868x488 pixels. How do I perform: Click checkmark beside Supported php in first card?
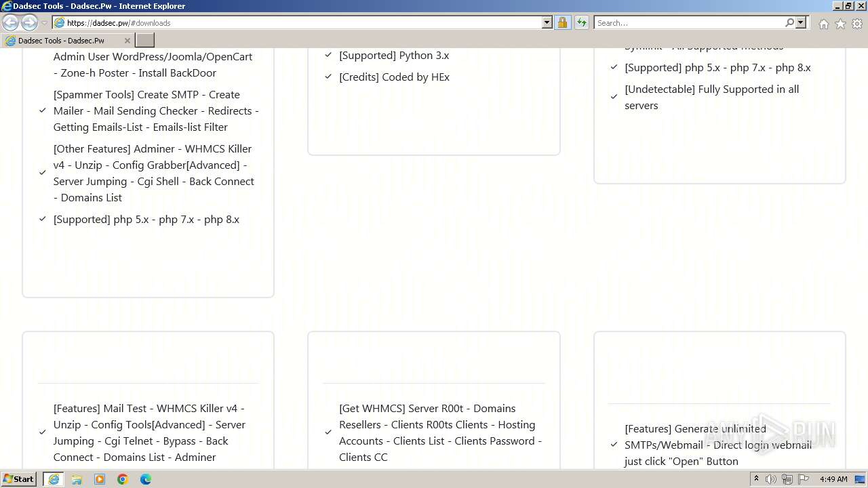[x=43, y=219]
